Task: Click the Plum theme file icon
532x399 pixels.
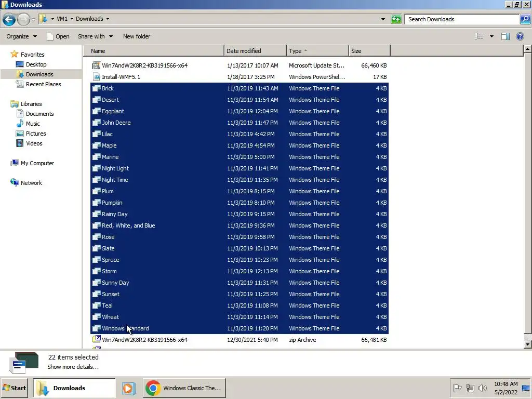Action: click(97, 191)
